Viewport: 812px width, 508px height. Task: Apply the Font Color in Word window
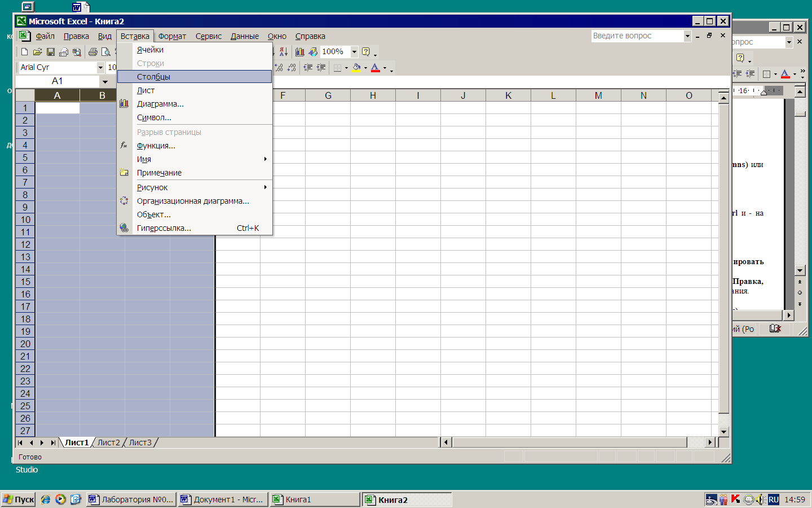click(785, 74)
